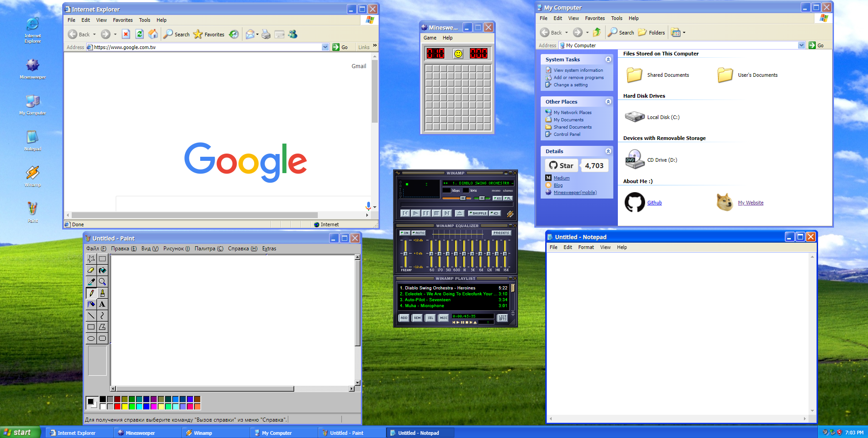Open the Github link in About Me
The image size is (868, 438).
point(654,203)
